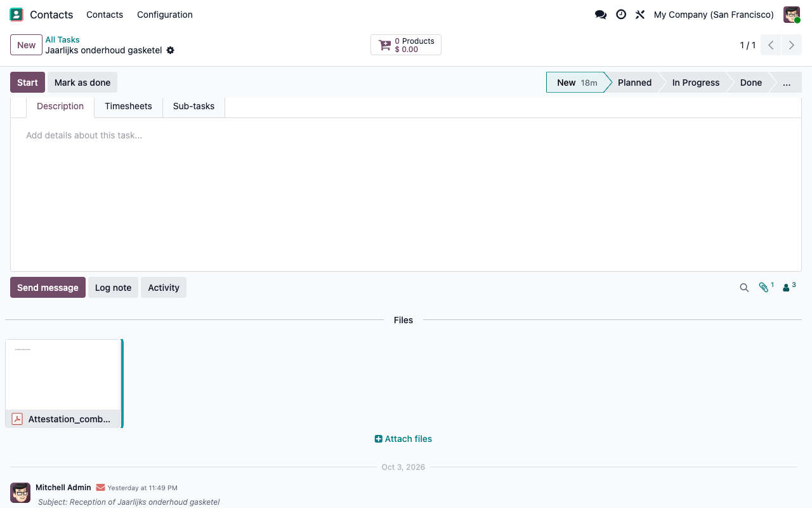
Task: Expand the more stages '...' dropdown
Action: 787,83
